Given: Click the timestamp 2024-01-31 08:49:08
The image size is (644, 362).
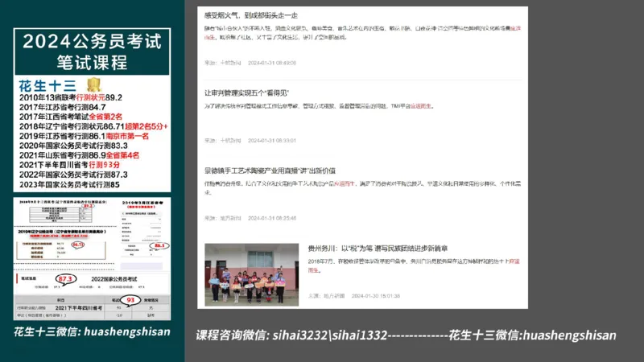Looking at the screenshot, I should click(x=272, y=63).
